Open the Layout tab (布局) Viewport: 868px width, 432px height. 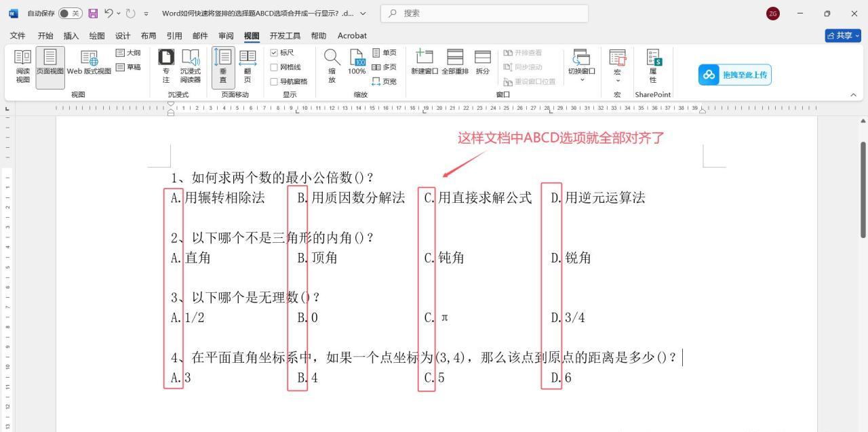[149, 36]
